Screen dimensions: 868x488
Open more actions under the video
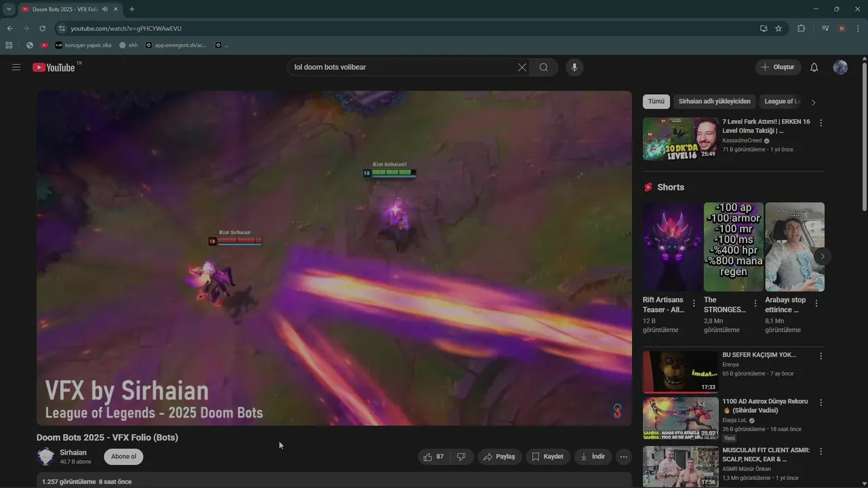(x=624, y=457)
